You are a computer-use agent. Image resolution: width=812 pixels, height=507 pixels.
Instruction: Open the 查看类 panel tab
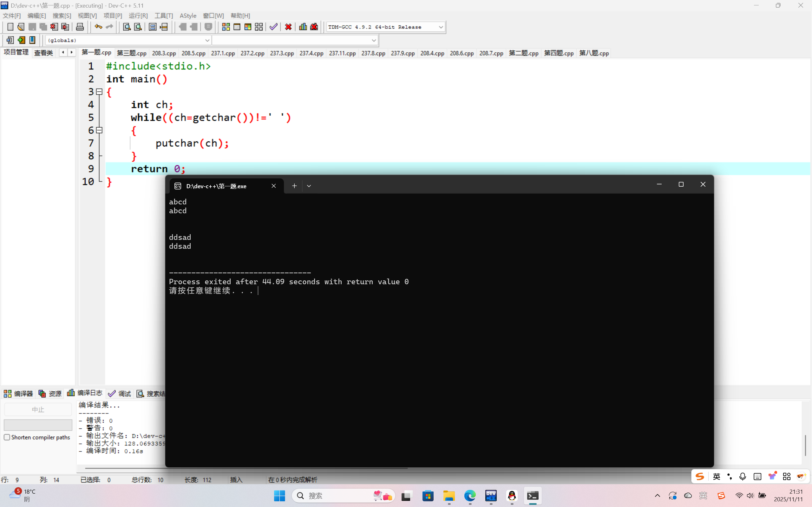point(44,53)
